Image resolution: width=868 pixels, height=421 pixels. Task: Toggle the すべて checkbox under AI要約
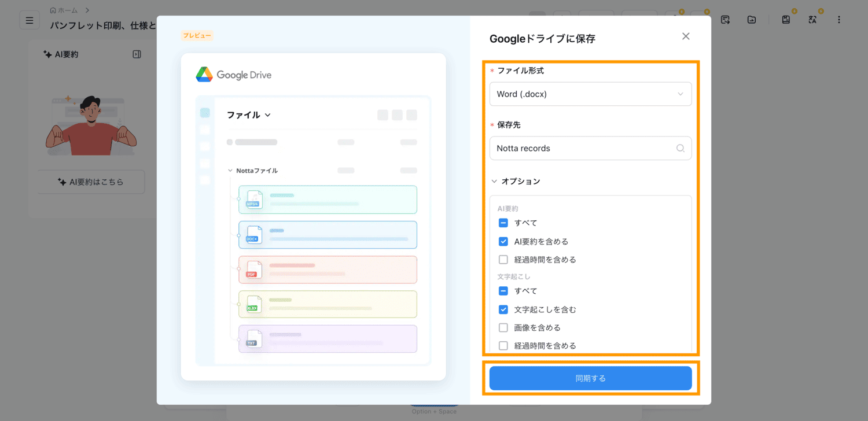(503, 223)
